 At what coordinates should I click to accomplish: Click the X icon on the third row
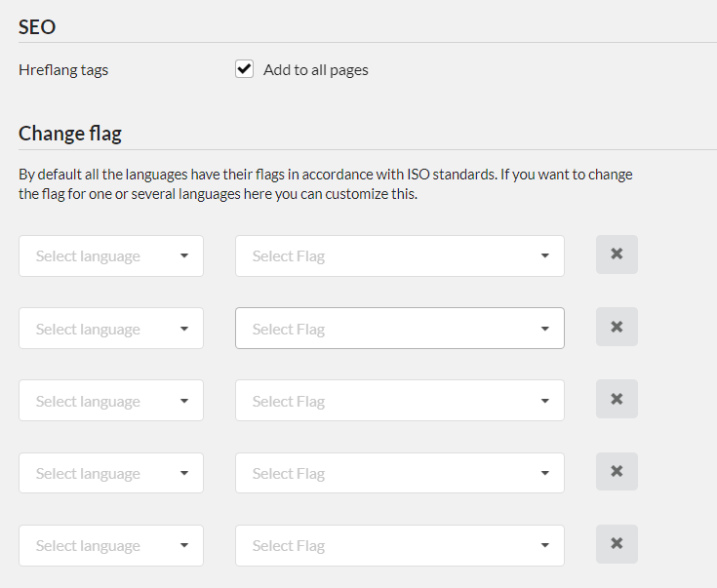coord(617,399)
